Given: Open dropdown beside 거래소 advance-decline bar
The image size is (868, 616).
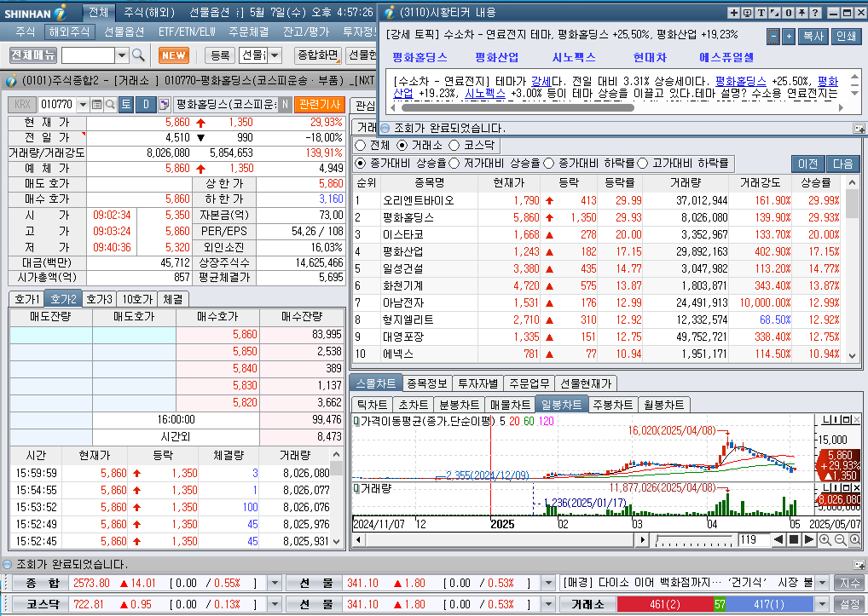Looking at the screenshot, I should tap(823, 604).
